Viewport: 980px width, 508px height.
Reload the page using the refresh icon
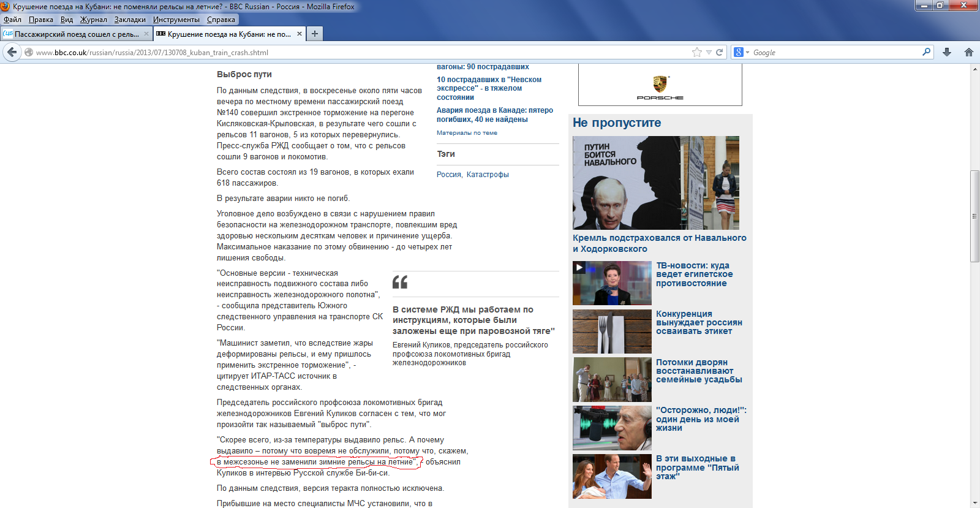[720, 53]
